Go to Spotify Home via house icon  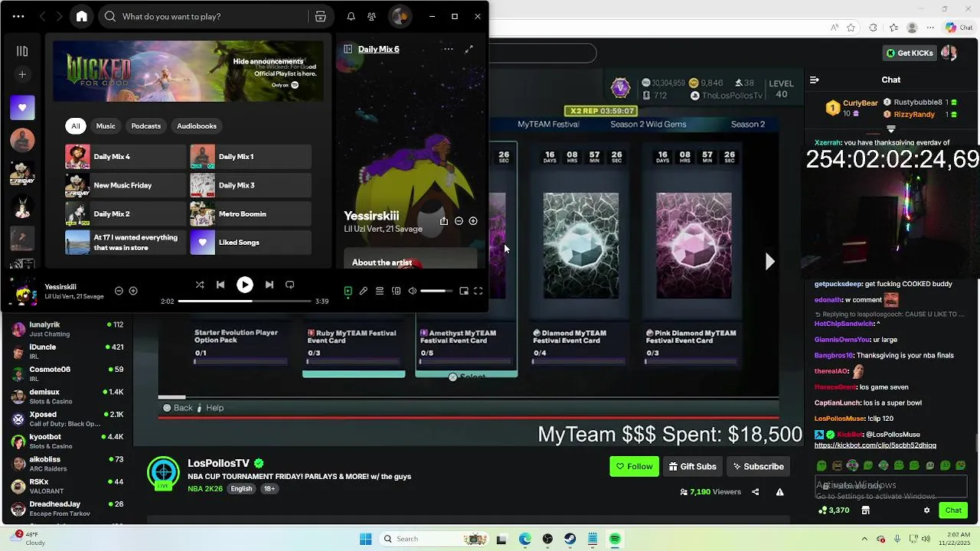pos(82,16)
